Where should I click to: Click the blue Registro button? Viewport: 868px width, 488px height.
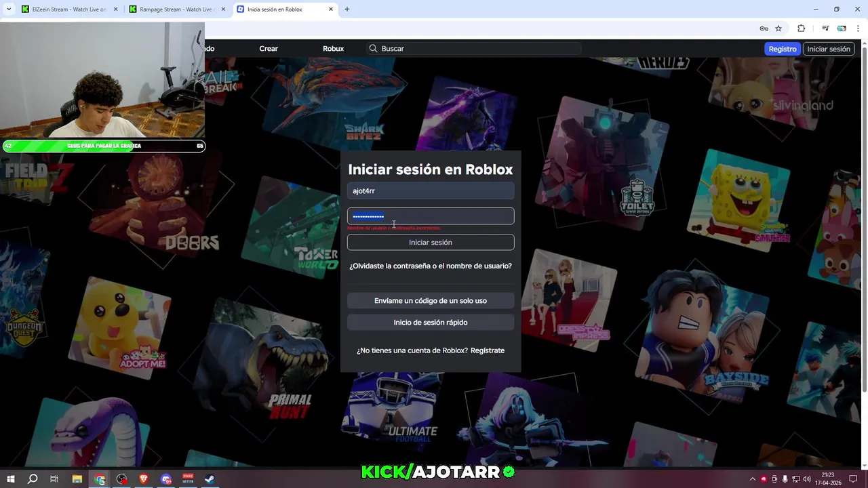coord(783,49)
